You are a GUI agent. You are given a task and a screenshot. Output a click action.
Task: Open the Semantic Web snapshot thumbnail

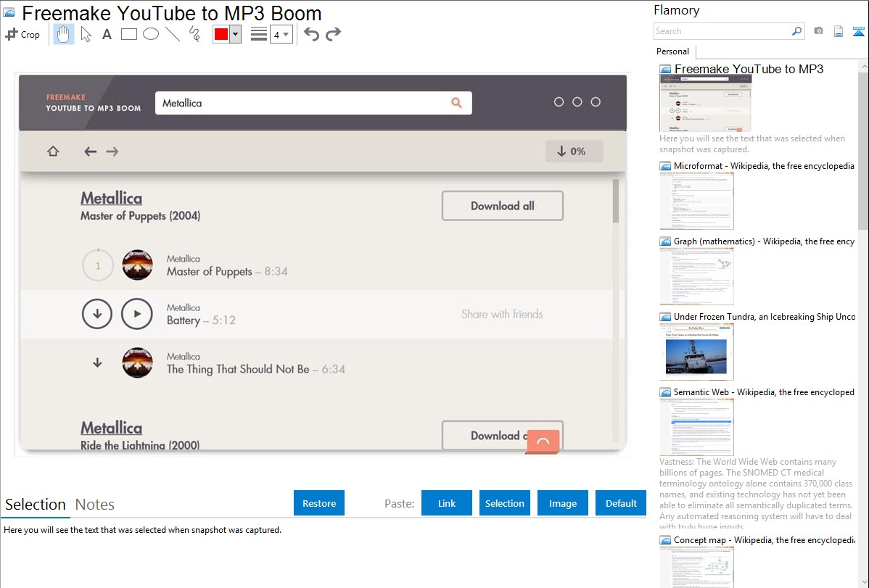(696, 427)
